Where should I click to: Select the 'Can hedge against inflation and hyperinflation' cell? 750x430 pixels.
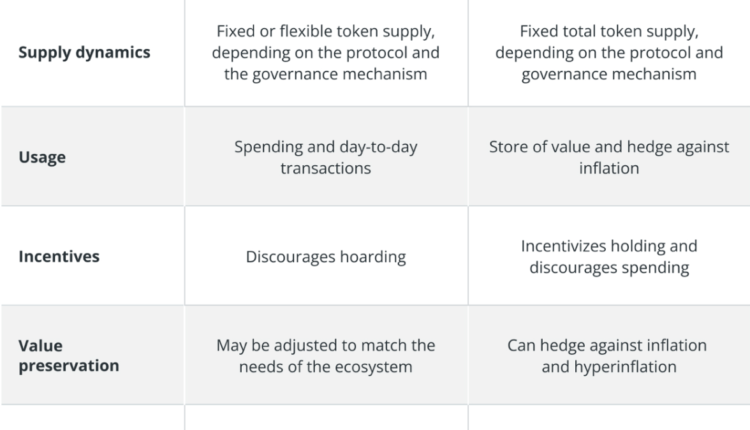coord(608,355)
